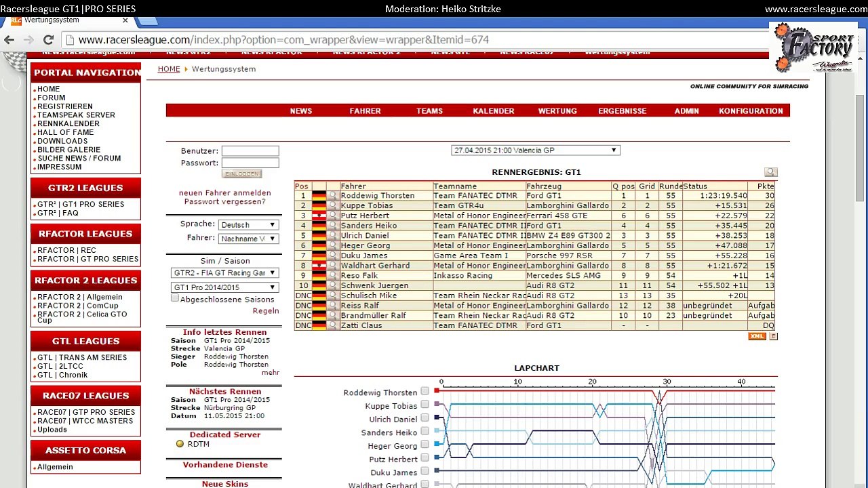Image resolution: width=868 pixels, height=488 pixels.
Task: Open the WERTUNG menu item
Action: 557,111
